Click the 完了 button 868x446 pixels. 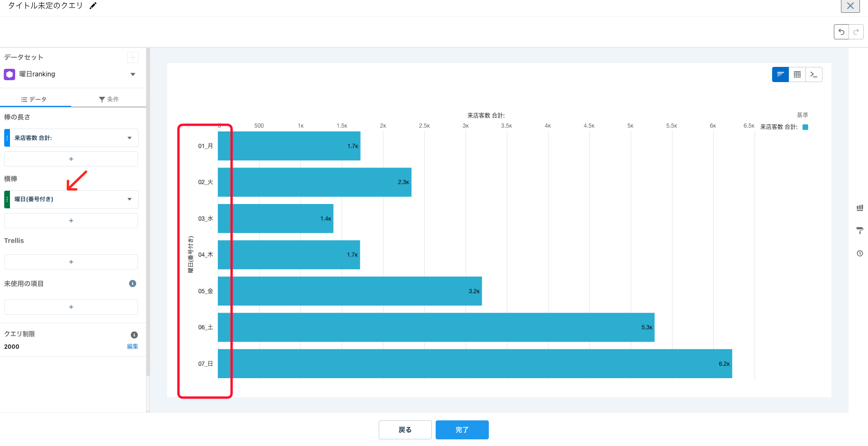(462, 430)
